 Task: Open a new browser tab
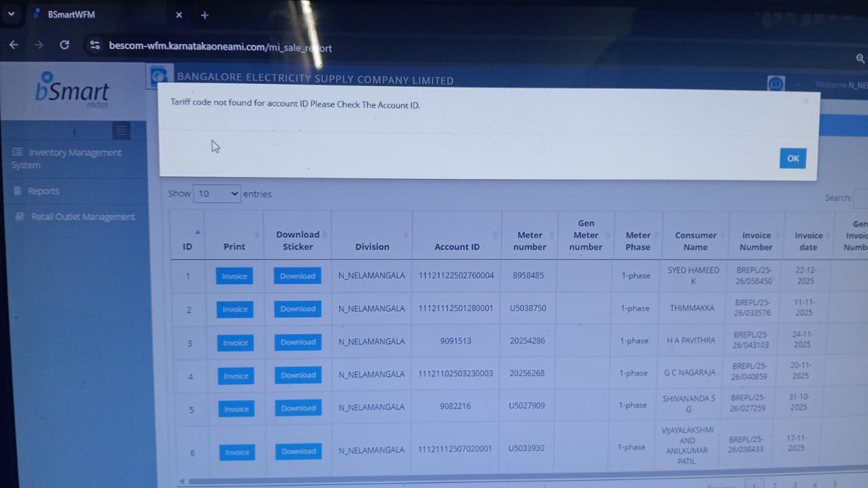(x=205, y=15)
